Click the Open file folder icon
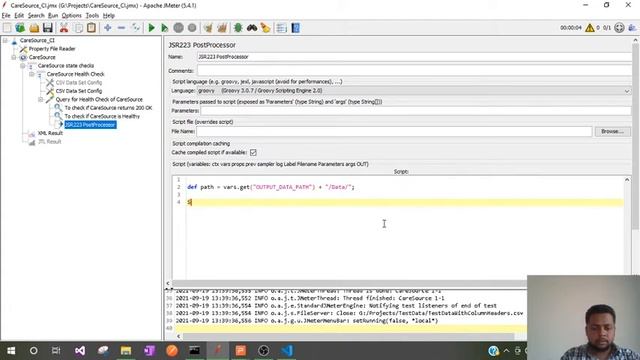 (x=34, y=28)
